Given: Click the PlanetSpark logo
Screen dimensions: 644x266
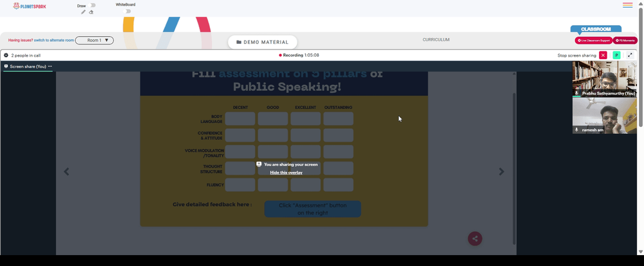Looking at the screenshot, I should coord(30,6).
